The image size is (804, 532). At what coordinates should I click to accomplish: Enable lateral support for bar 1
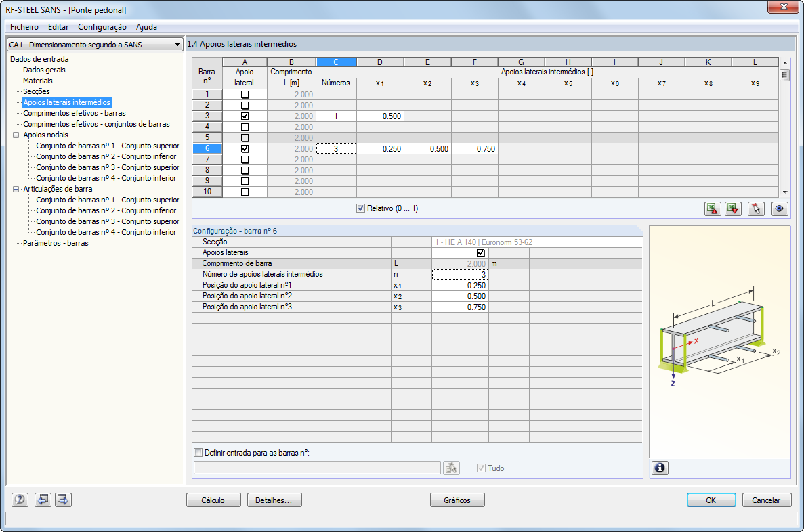tap(245, 94)
